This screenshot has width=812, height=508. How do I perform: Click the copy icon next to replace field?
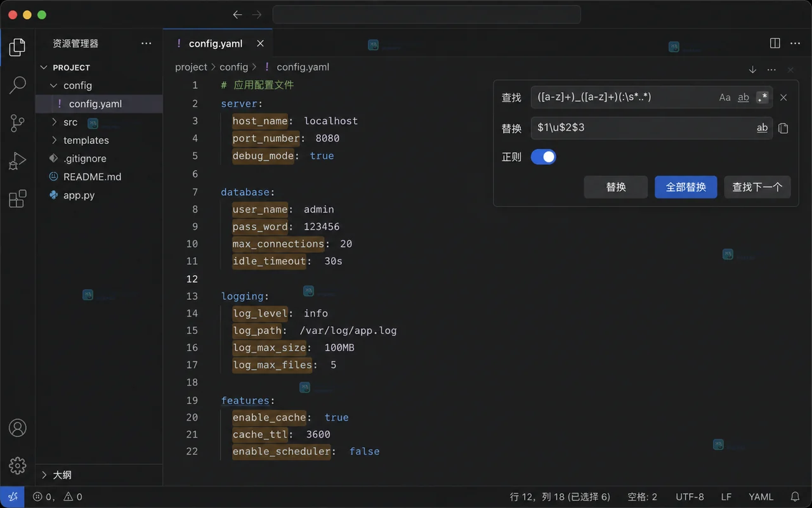click(783, 128)
